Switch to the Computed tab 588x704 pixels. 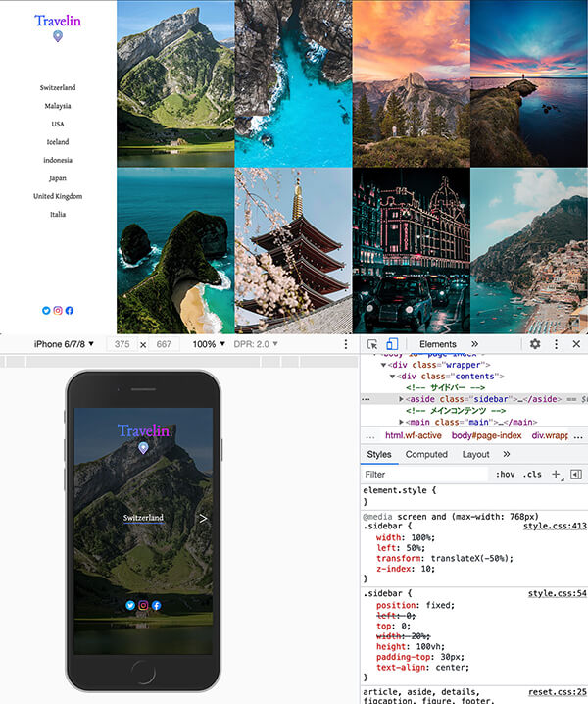click(x=426, y=454)
